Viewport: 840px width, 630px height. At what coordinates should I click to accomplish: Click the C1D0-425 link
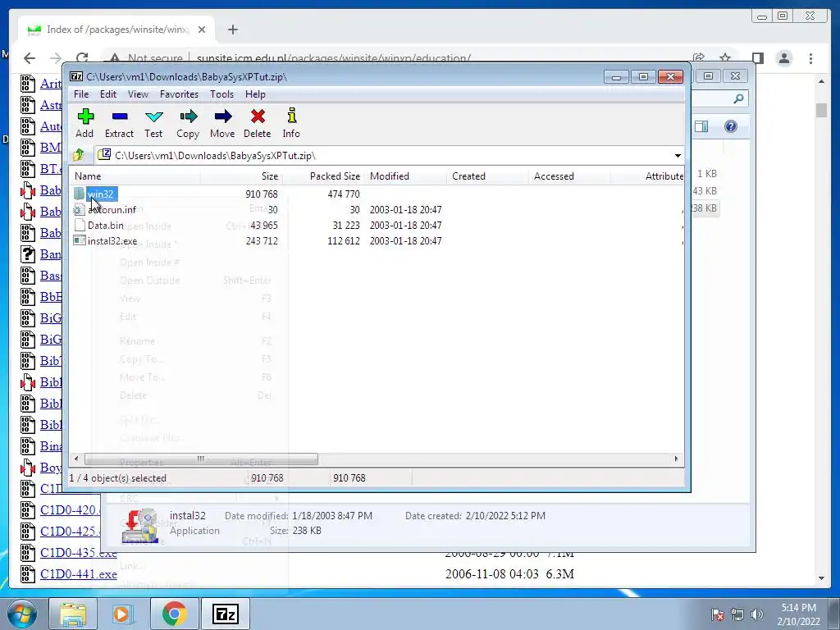[x=71, y=532]
